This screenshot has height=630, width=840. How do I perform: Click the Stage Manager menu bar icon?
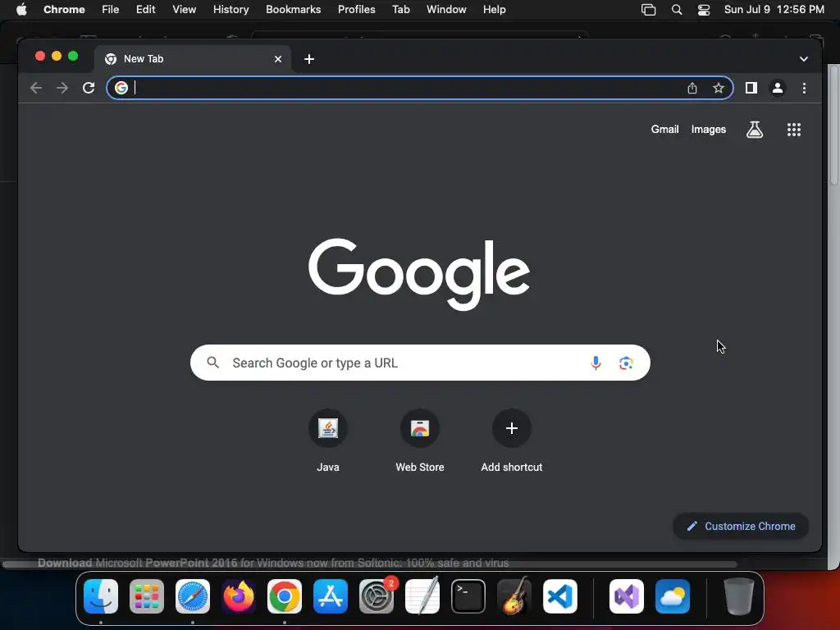pyautogui.click(x=648, y=10)
